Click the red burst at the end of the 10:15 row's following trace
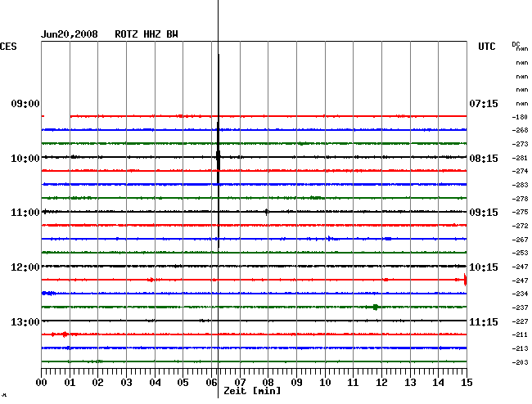Screen dimensions: 532x404 (x=465, y=280)
